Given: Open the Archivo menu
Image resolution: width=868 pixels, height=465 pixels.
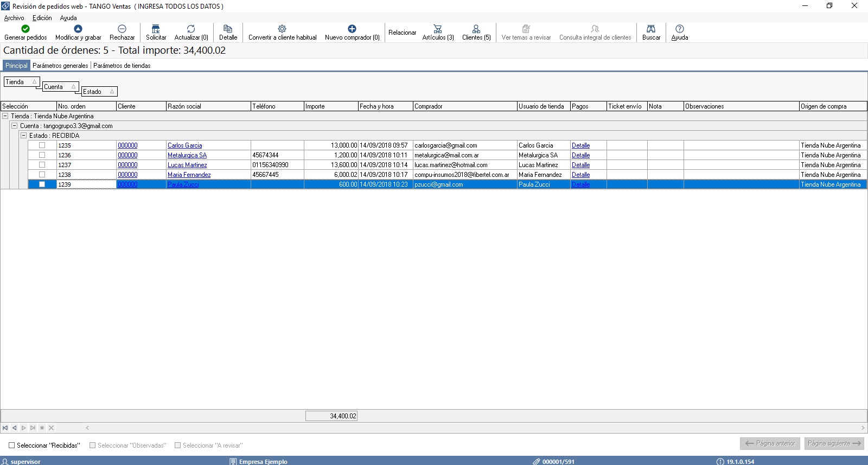Looking at the screenshot, I should click(14, 18).
